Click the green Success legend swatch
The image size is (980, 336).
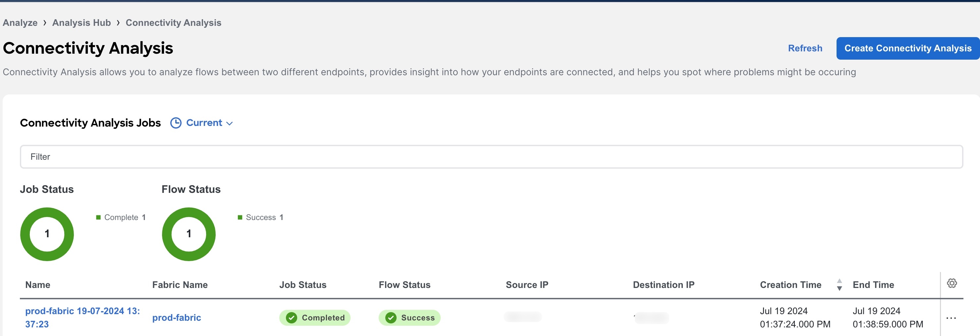[x=240, y=217]
